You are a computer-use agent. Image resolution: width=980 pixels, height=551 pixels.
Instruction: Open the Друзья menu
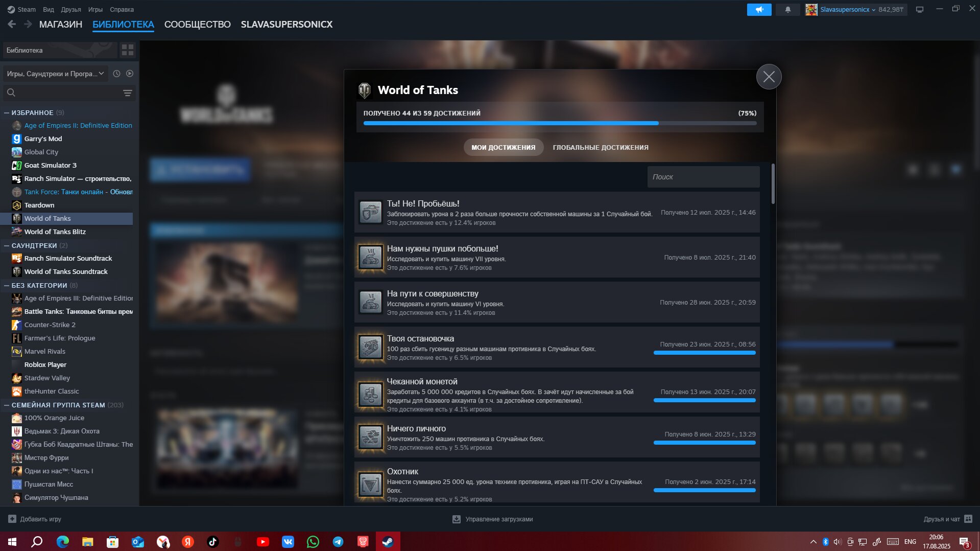[71, 9]
